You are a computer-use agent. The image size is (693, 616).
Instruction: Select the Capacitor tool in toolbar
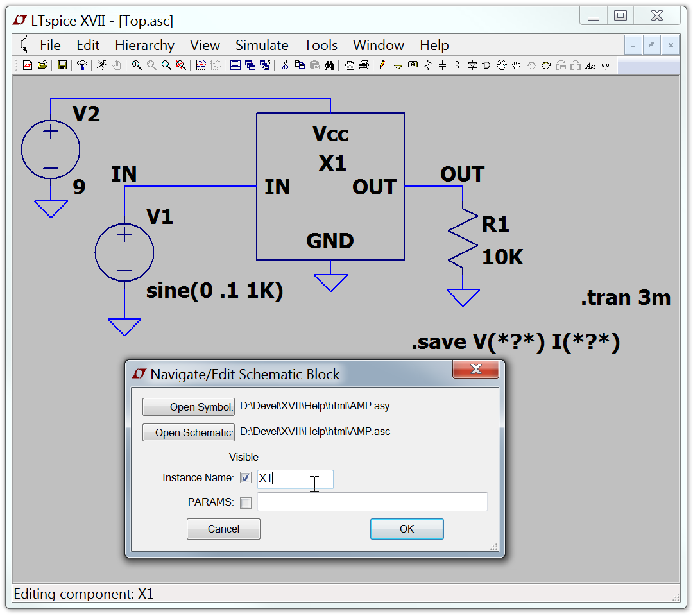442,65
